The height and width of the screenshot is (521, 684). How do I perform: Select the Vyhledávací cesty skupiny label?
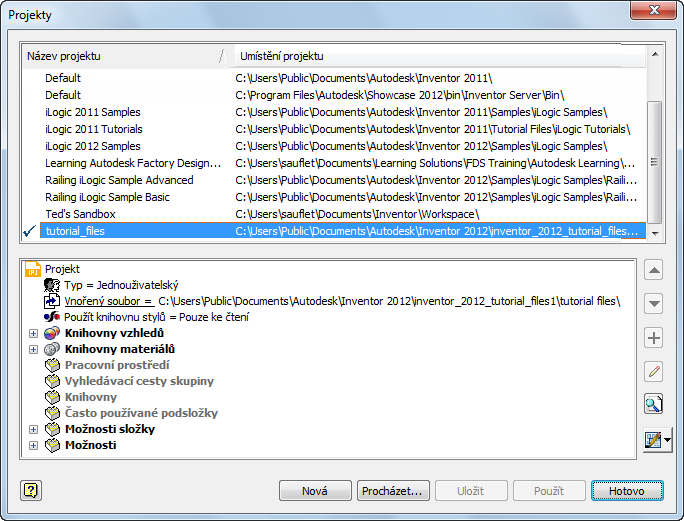(140, 381)
